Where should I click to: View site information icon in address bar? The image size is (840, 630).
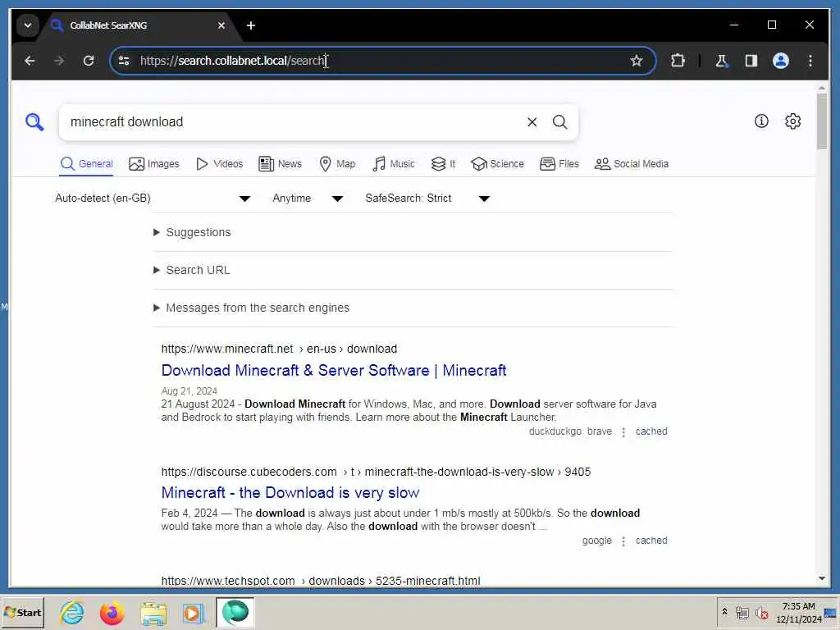125,61
